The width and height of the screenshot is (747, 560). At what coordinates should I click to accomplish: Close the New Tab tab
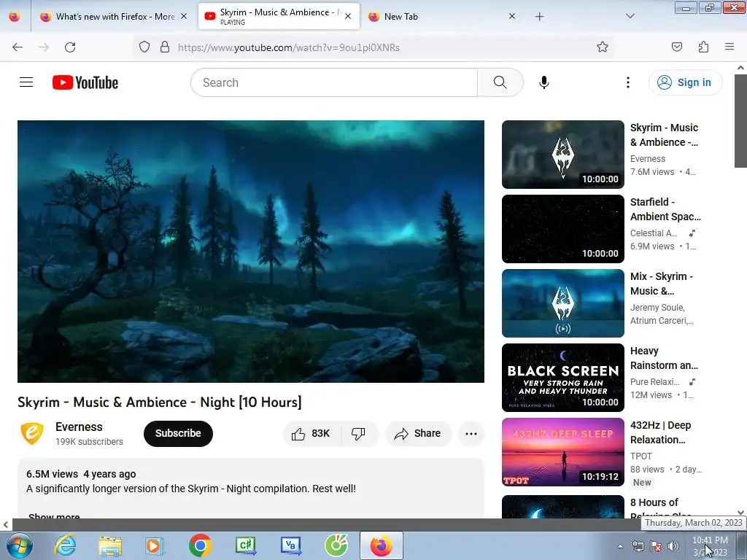[512, 16]
